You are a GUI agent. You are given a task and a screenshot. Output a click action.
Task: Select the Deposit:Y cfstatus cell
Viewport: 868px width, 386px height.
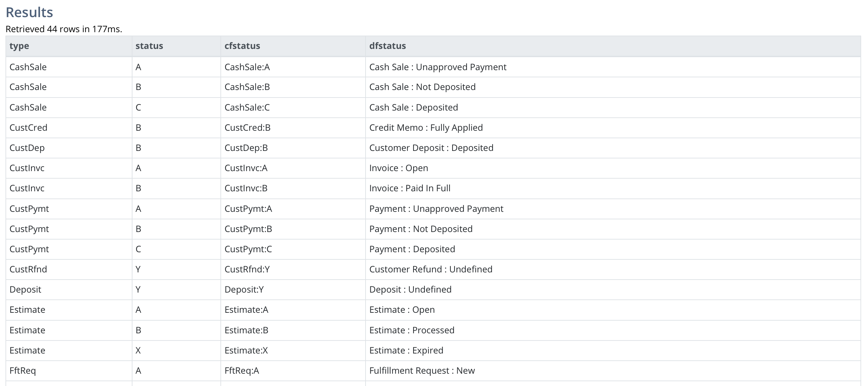click(x=293, y=289)
